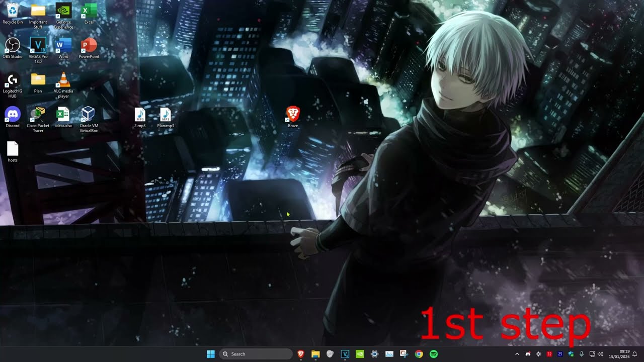Open the Discord desktop shortcut
The width and height of the screenshot is (644, 362).
13,117
